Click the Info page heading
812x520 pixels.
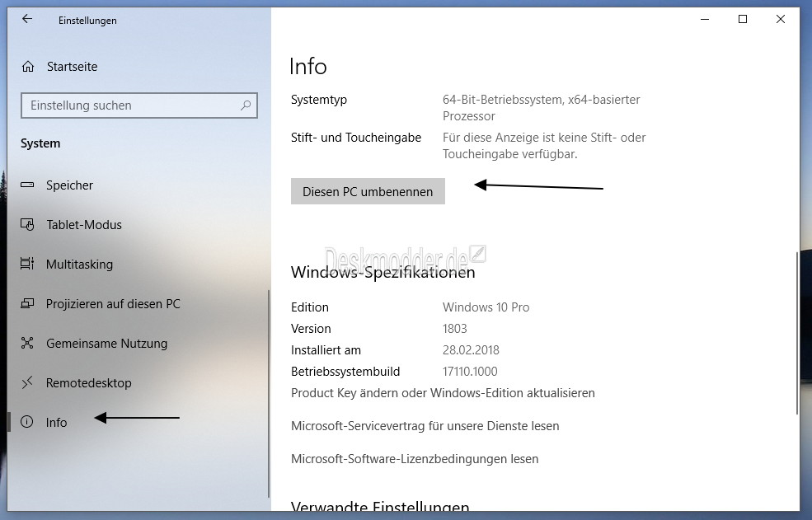point(308,66)
